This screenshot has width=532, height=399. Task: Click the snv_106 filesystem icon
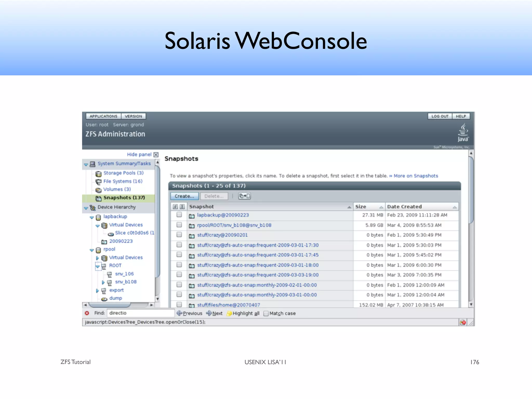(x=110, y=274)
